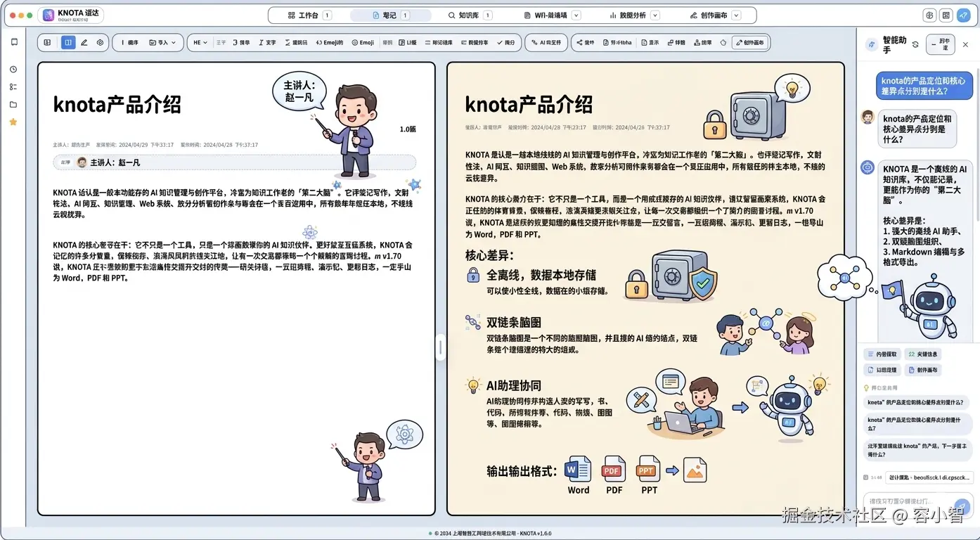Click the LI toolbar item with the boxed icon
Viewport: 980px width, 540px height.
coord(408,42)
